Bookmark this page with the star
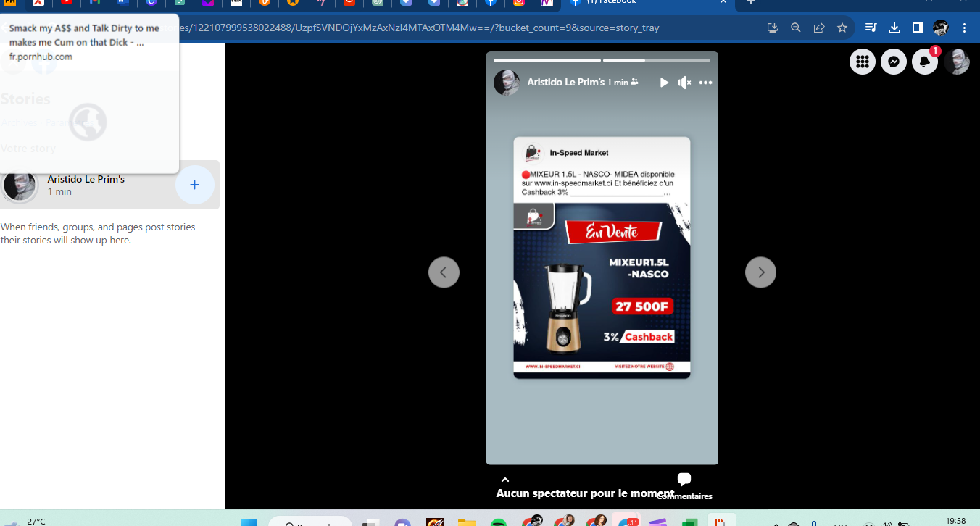The image size is (980, 526). click(x=842, y=28)
